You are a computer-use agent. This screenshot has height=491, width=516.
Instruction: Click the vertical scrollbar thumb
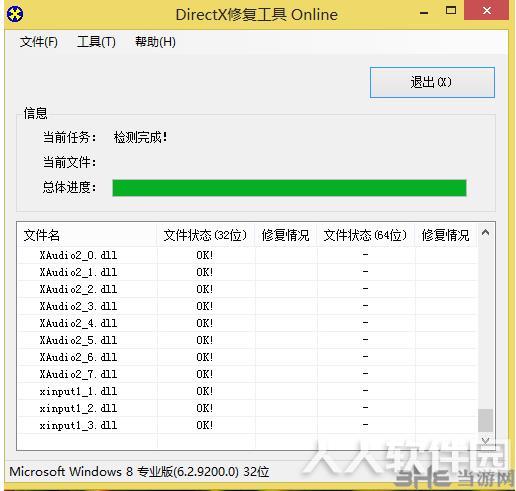[486, 421]
